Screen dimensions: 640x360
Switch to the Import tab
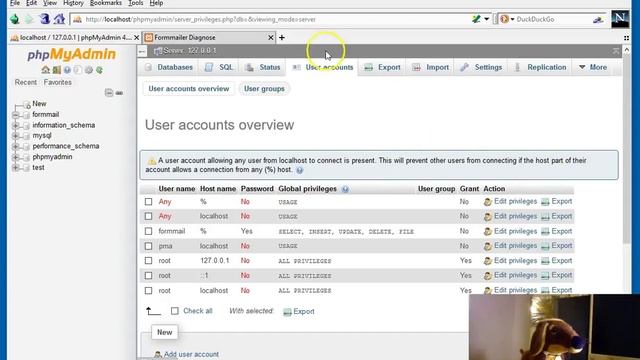click(x=431, y=67)
